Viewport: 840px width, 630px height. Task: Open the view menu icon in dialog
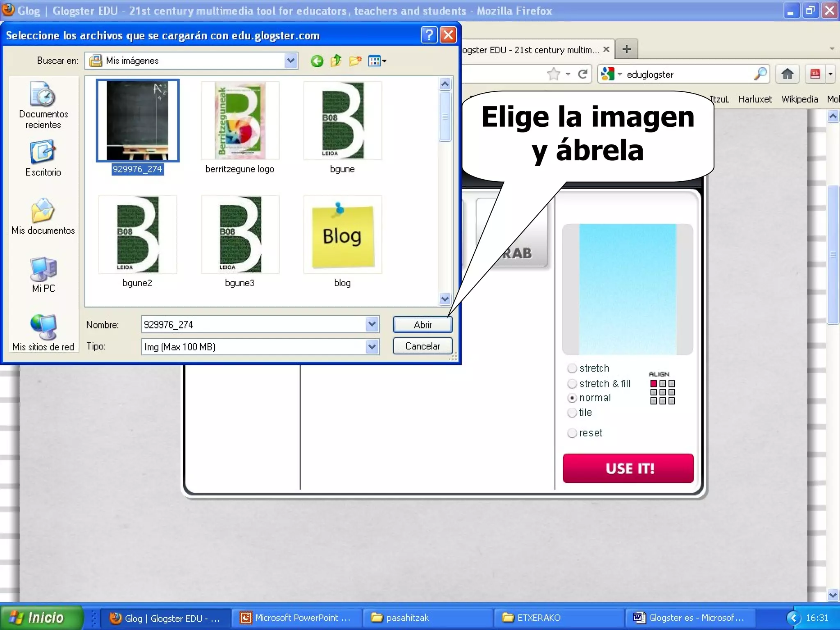pyautogui.click(x=377, y=61)
